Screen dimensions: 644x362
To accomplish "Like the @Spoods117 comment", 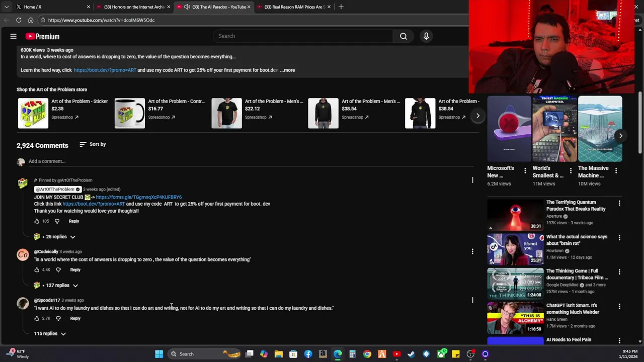I will (37, 318).
